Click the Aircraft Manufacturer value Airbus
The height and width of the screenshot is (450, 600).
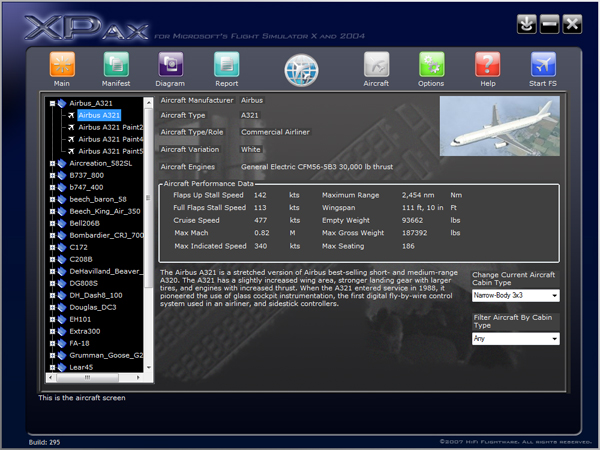252,100
